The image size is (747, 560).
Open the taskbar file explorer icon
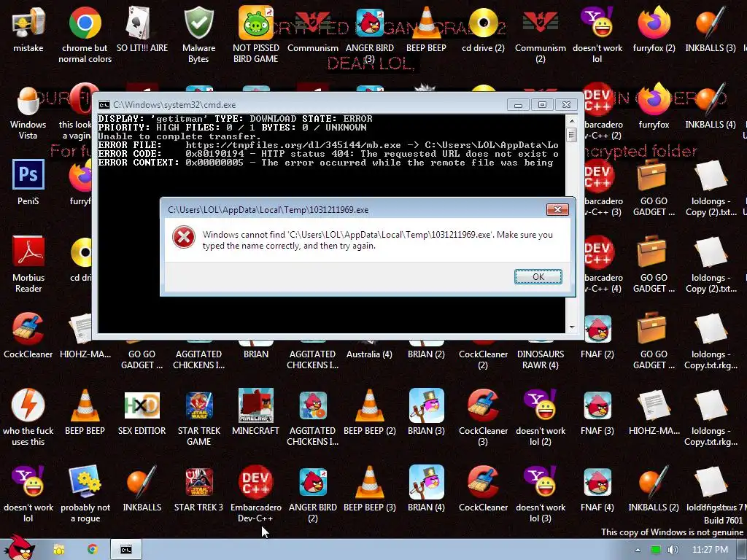click(58, 550)
